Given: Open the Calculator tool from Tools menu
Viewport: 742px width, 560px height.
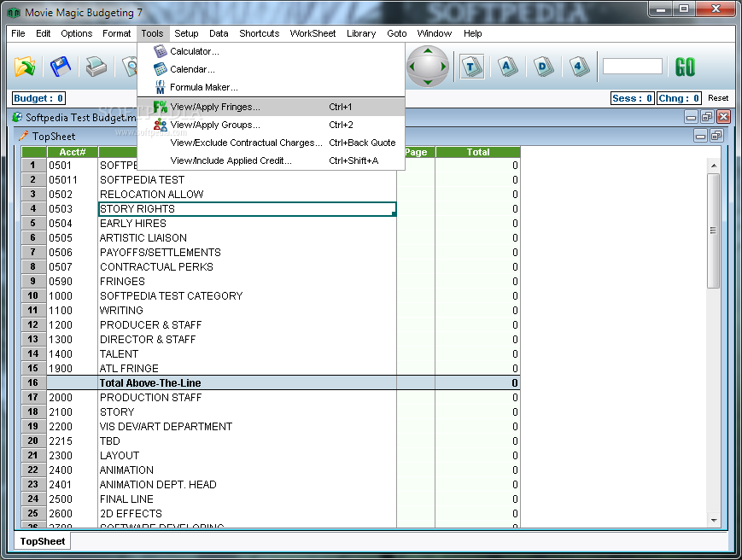Looking at the screenshot, I should (x=271, y=51).
